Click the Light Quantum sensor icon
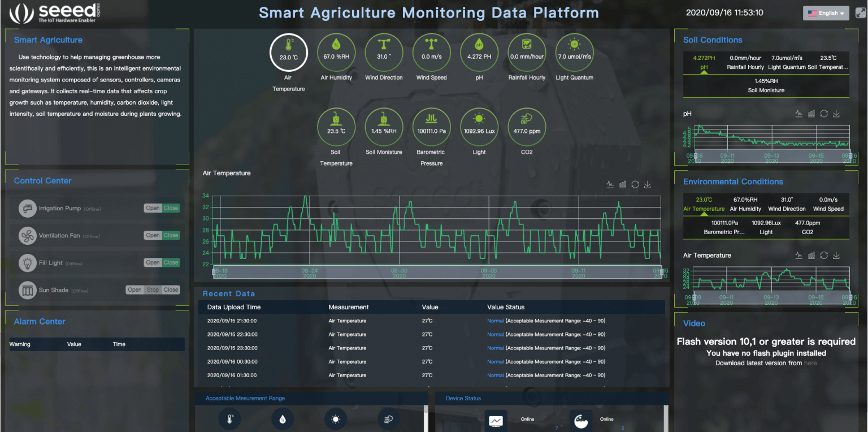The width and height of the screenshot is (868, 432). pos(574,51)
